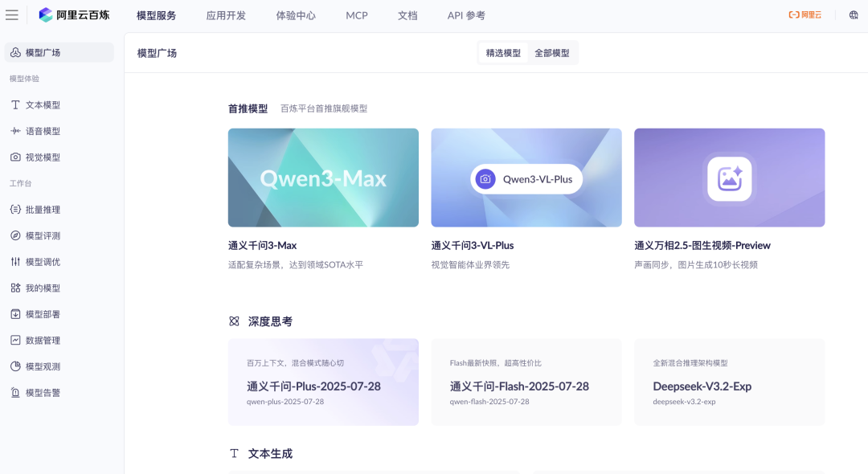Click the 阿里云百炼 logo
Viewport: 868px width, 474px height.
tap(74, 15)
